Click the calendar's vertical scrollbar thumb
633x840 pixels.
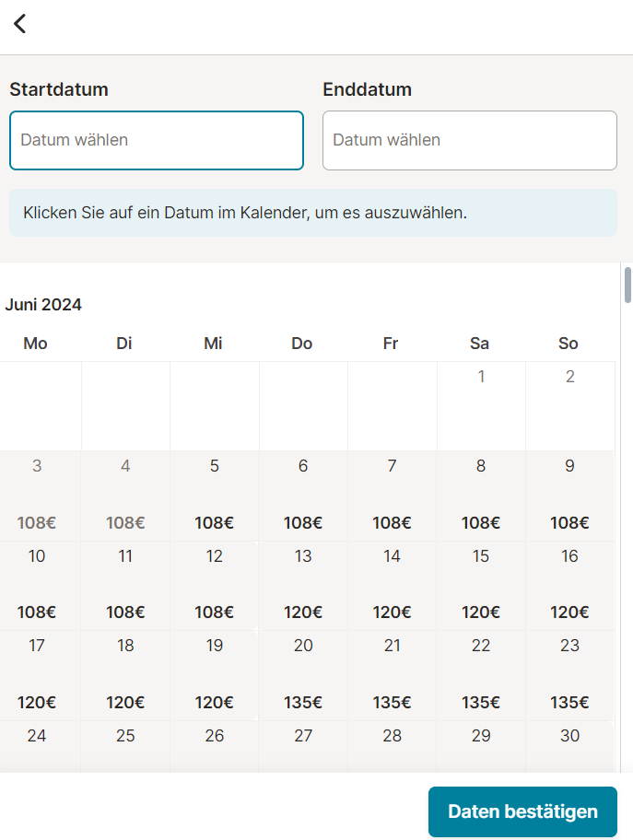tap(627, 286)
